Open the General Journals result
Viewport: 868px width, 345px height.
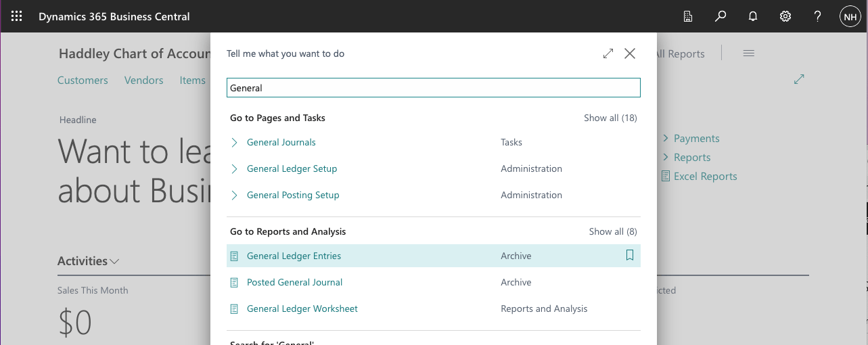pyautogui.click(x=281, y=142)
